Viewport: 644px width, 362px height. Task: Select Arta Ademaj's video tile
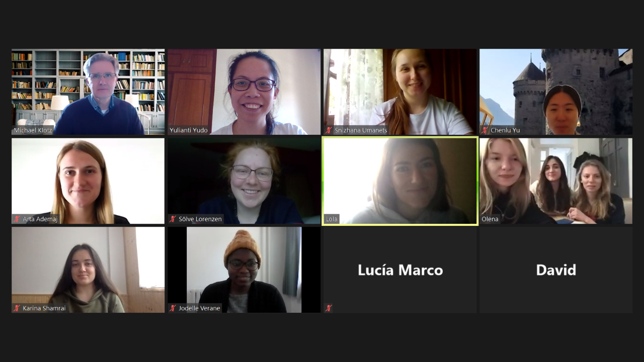88,181
